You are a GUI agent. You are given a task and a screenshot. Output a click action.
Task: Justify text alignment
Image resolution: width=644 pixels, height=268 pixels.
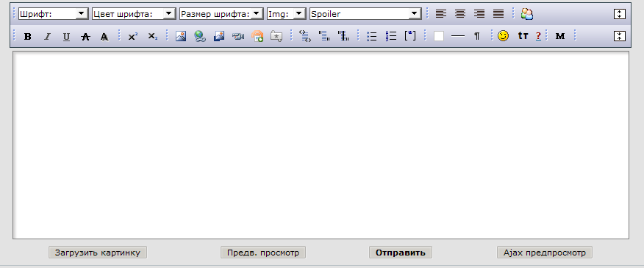pos(498,14)
